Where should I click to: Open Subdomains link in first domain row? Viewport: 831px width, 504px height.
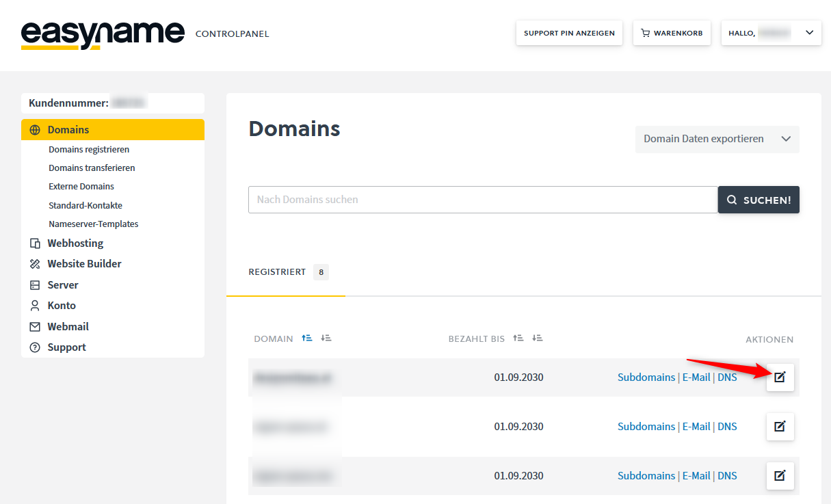pyautogui.click(x=646, y=377)
